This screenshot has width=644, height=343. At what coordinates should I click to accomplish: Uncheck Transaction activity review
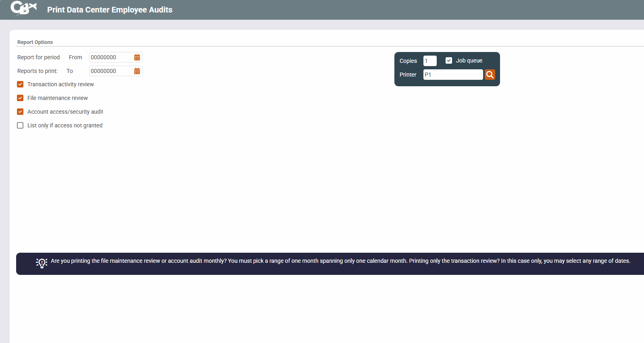(x=20, y=85)
